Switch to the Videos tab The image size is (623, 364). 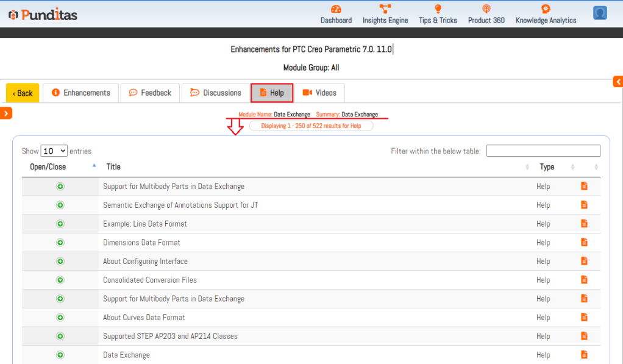click(319, 93)
